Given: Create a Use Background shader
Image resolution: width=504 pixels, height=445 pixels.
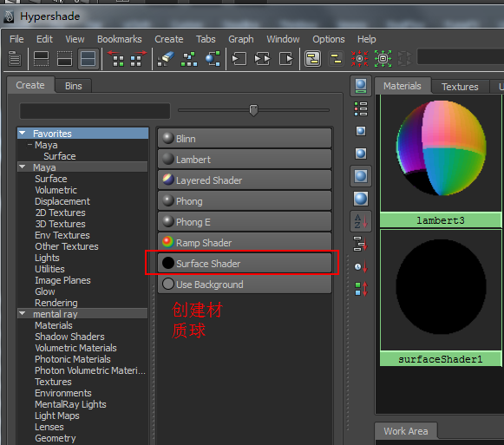Looking at the screenshot, I should point(245,285).
